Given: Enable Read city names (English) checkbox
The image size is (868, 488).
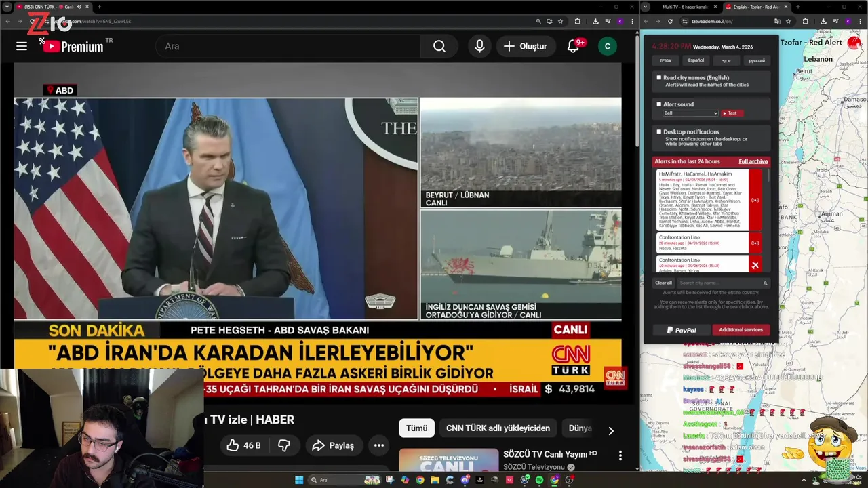Looking at the screenshot, I should coord(658,77).
